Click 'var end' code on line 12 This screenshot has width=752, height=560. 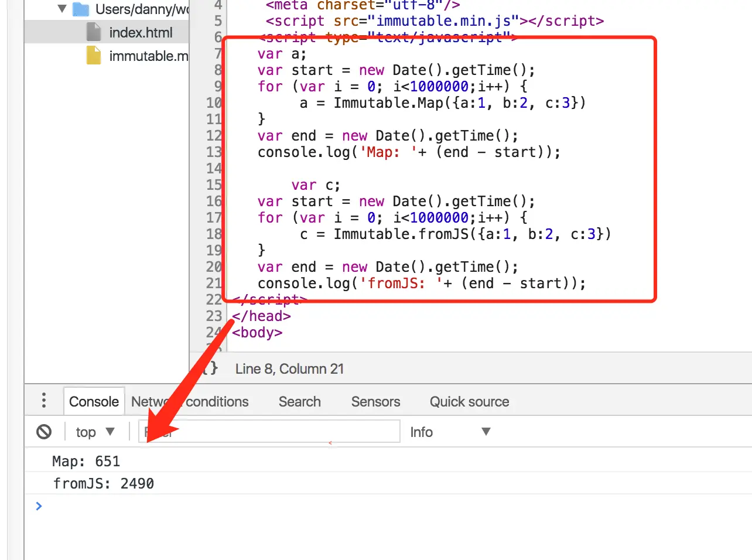388,136
